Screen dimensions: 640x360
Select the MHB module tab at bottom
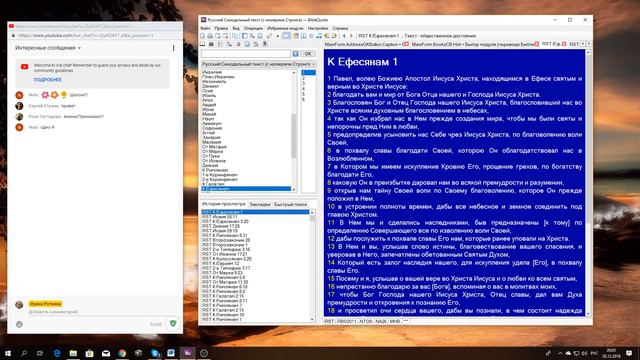pos(394,321)
